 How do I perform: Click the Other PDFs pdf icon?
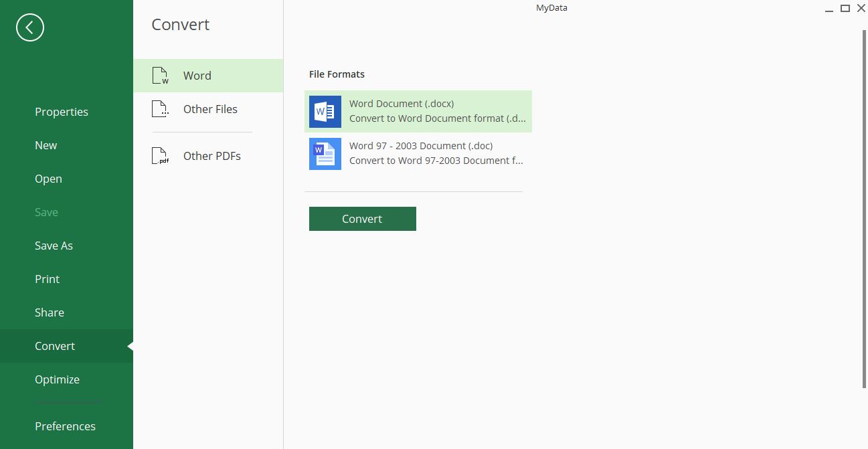tap(160, 155)
